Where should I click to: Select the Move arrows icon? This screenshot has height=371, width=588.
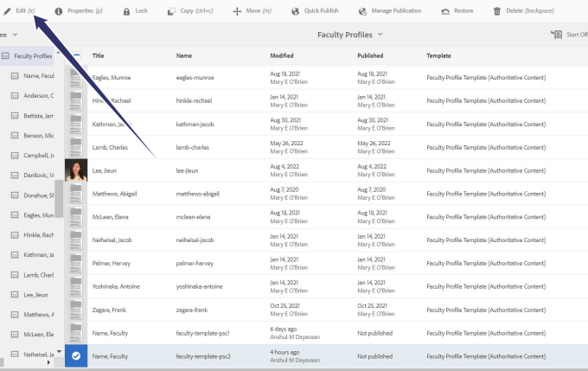(x=237, y=11)
